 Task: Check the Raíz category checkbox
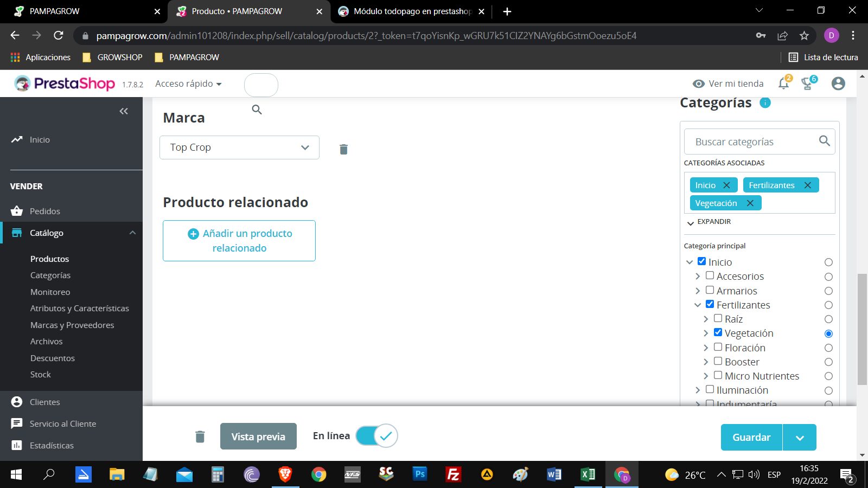[x=718, y=318]
